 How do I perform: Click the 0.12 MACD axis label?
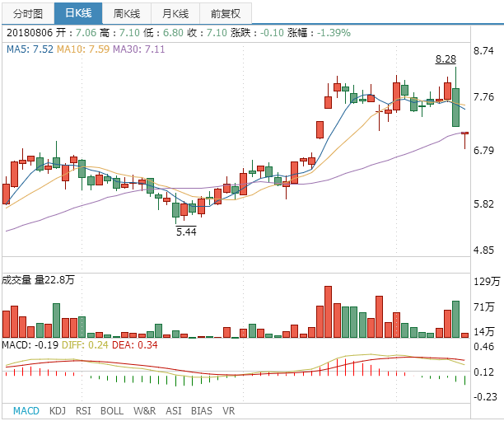pos(483,372)
